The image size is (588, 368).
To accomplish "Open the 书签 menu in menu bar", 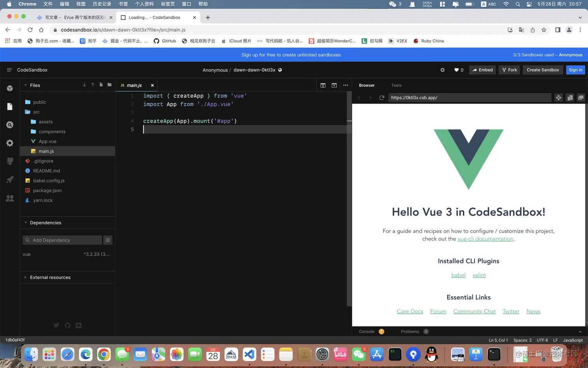I will click(123, 4).
